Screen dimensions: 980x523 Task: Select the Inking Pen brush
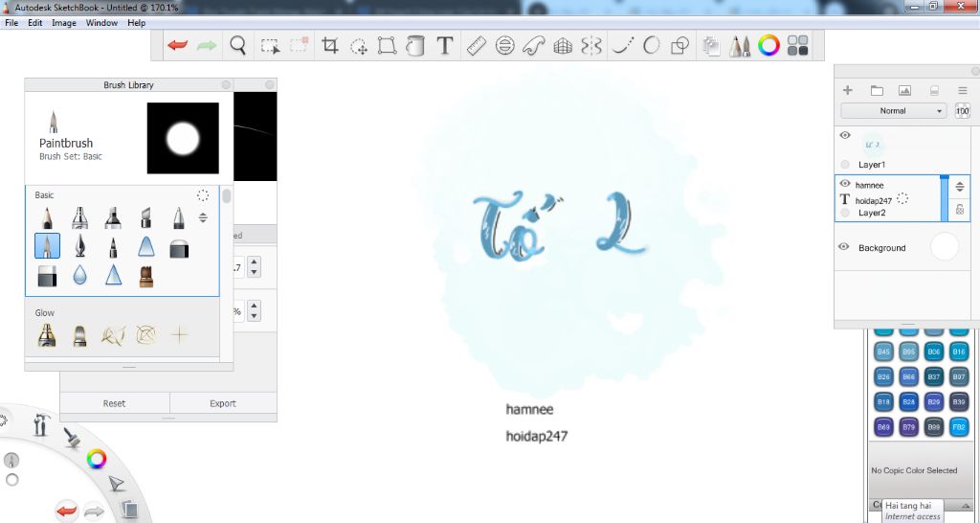pos(80,246)
